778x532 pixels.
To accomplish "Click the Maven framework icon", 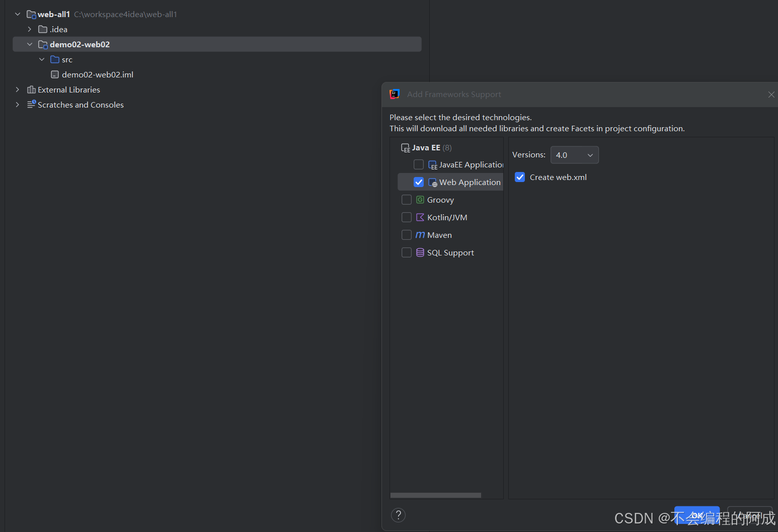I will pyautogui.click(x=420, y=235).
